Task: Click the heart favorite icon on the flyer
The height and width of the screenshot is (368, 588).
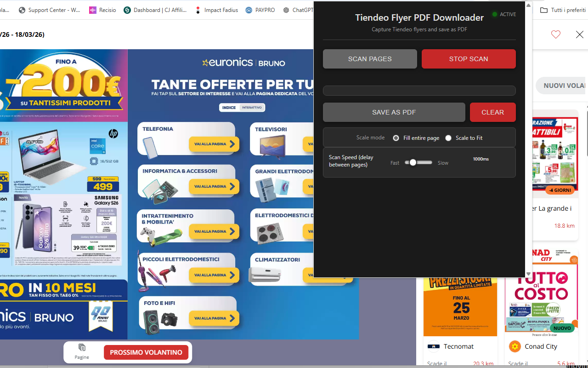Action: tap(556, 34)
